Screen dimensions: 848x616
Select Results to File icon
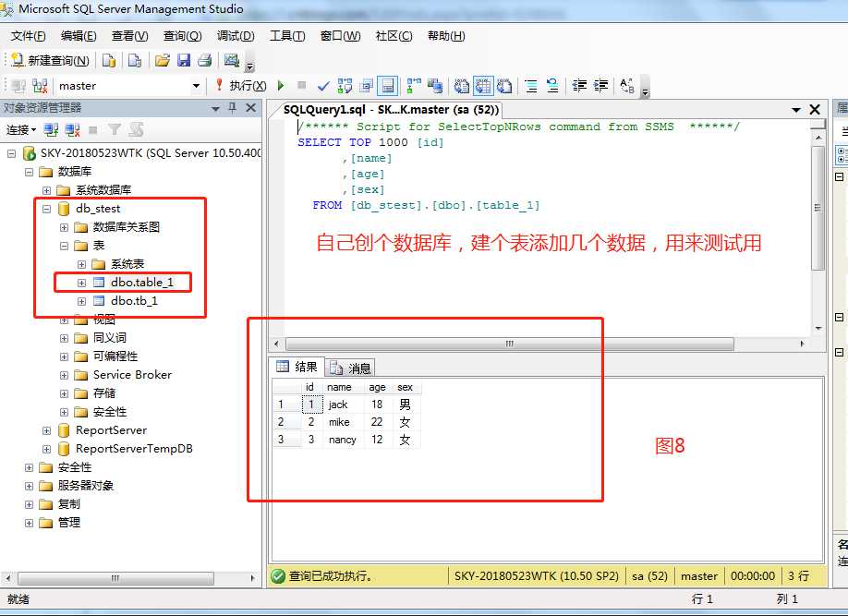point(504,86)
